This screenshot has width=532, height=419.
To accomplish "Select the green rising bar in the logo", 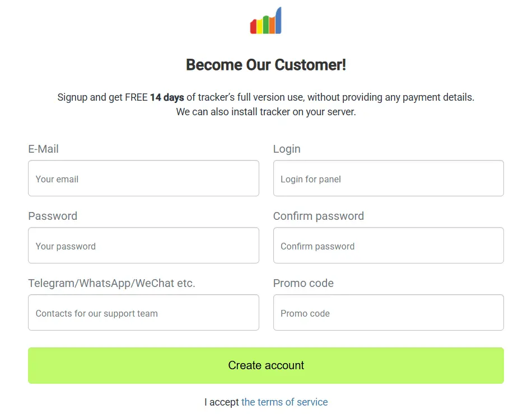I will coord(266,24).
